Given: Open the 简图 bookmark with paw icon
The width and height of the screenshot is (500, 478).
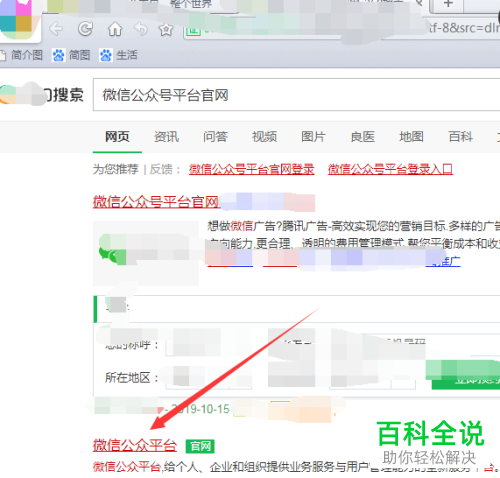Looking at the screenshot, I should pos(71,55).
